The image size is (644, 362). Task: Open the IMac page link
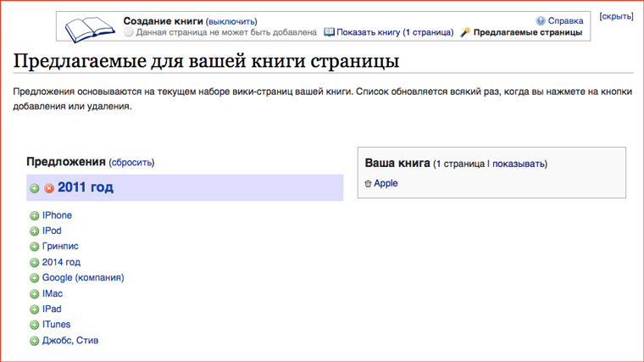53,293
